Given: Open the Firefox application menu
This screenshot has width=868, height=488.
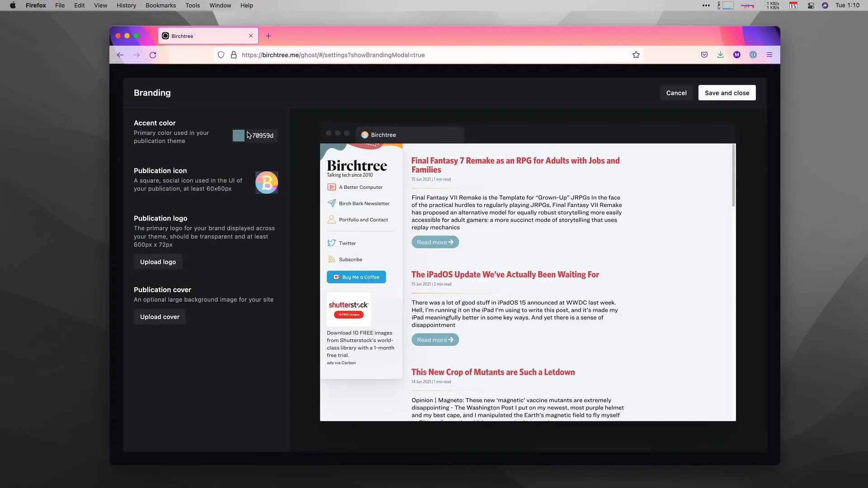Looking at the screenshot, I should tap(36, 5).
